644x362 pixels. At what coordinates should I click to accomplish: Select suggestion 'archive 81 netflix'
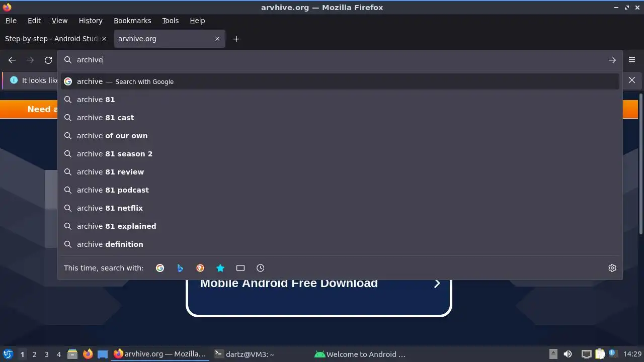pyautogui.click(x=340, y=208)
